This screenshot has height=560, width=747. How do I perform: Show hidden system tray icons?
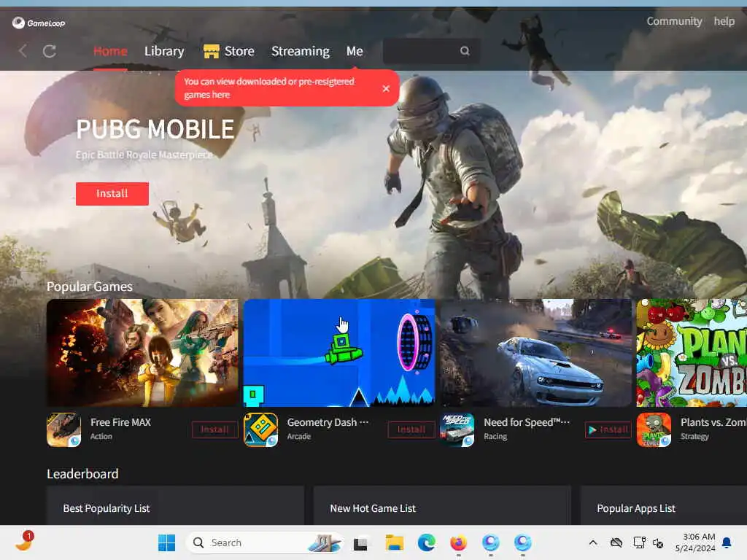click(593, 542)
